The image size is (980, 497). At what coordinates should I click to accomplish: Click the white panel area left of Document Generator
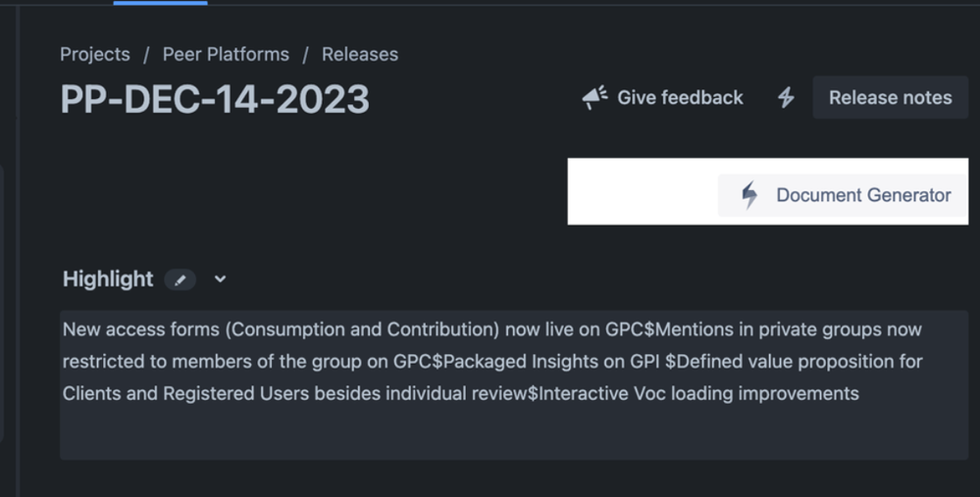pos(643,192)
